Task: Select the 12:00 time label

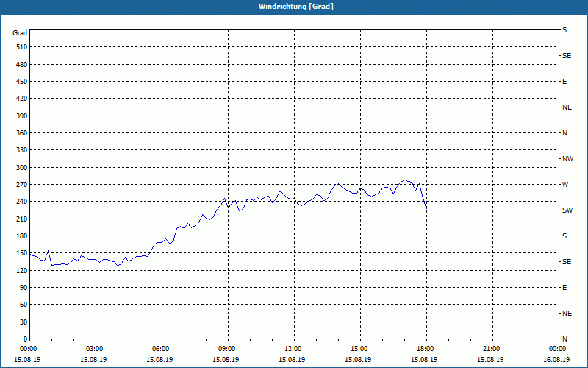Action: [294, 349]
